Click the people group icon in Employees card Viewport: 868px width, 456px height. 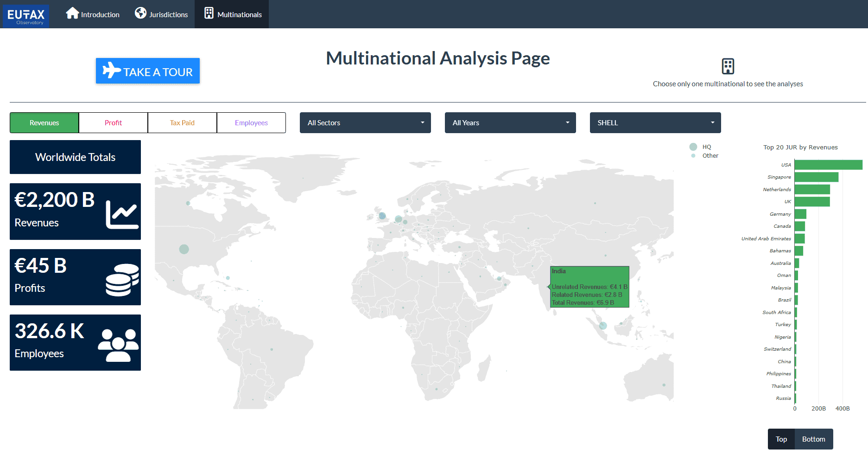coord(118,345)
